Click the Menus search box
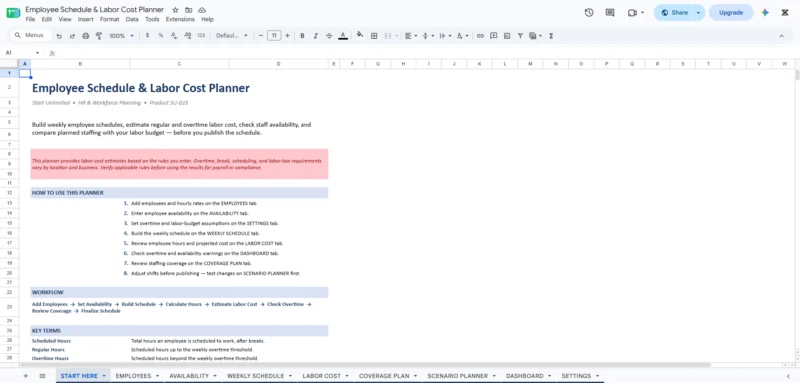This screenshot has height=383, width=800. click(31, 36)
